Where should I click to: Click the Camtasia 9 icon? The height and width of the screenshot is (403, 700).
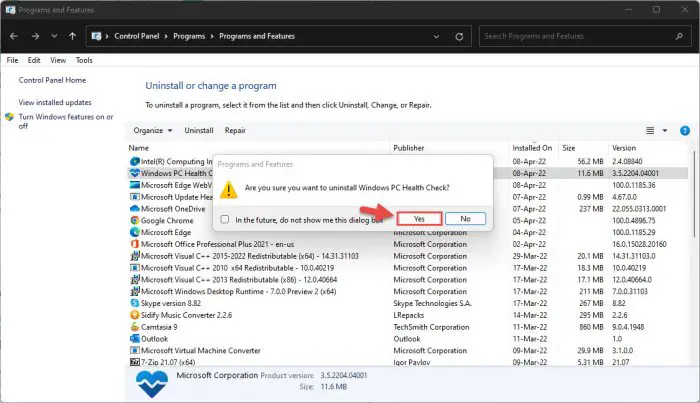pyautogui.click(x=134, y=327)
